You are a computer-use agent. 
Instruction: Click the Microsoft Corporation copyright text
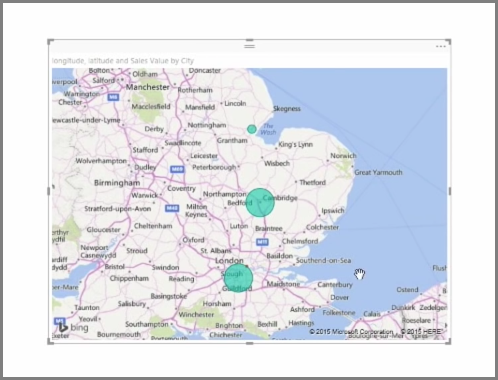tap(351, 332)
